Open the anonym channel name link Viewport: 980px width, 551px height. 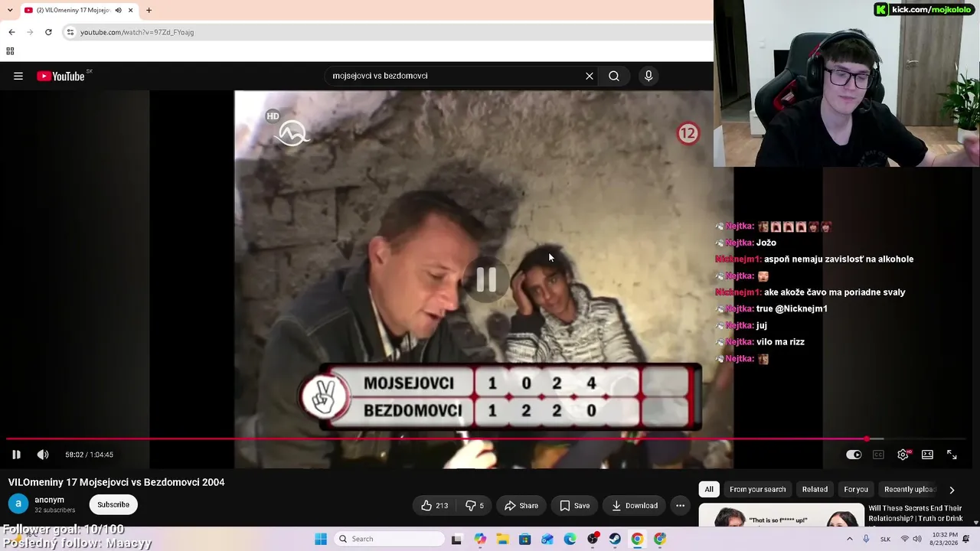click(x=49, y=500)
